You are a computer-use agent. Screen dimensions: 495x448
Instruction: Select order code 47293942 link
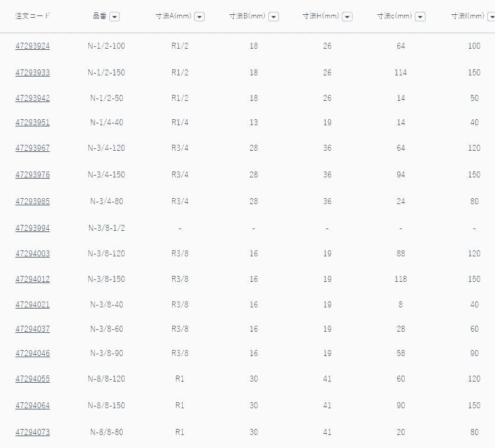pyautogui.click(x=33, y=99)
